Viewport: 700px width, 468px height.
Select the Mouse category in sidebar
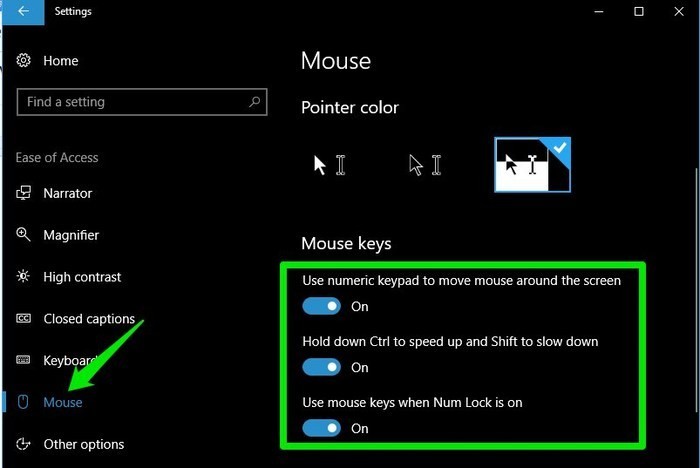[x=63, y=402]
